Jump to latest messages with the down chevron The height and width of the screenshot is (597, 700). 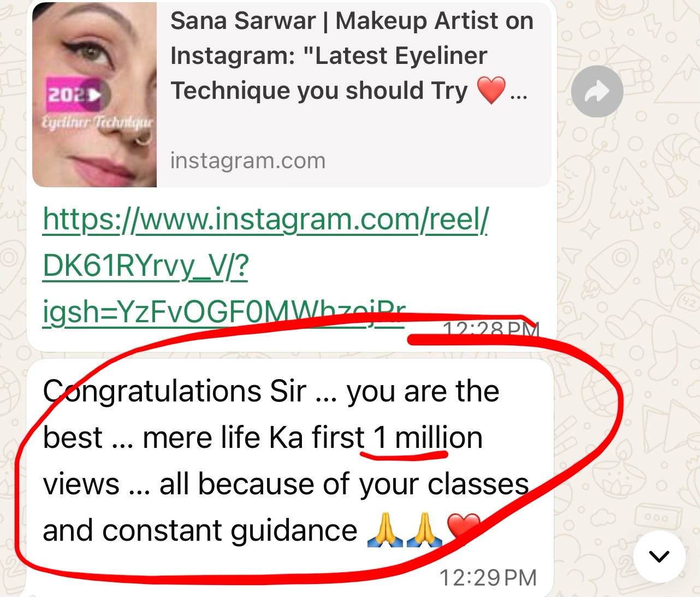[659, 556]
